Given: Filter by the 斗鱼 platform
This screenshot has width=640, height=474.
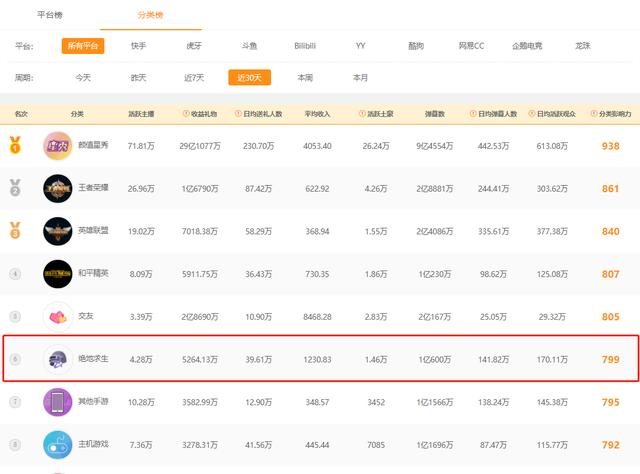Looking at the screenshot, I should coord(249,46).
